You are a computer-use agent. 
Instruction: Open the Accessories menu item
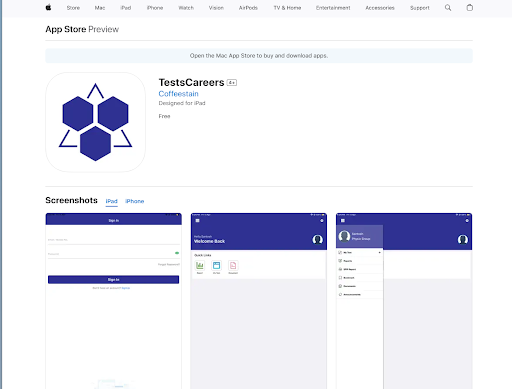(380, 8)
